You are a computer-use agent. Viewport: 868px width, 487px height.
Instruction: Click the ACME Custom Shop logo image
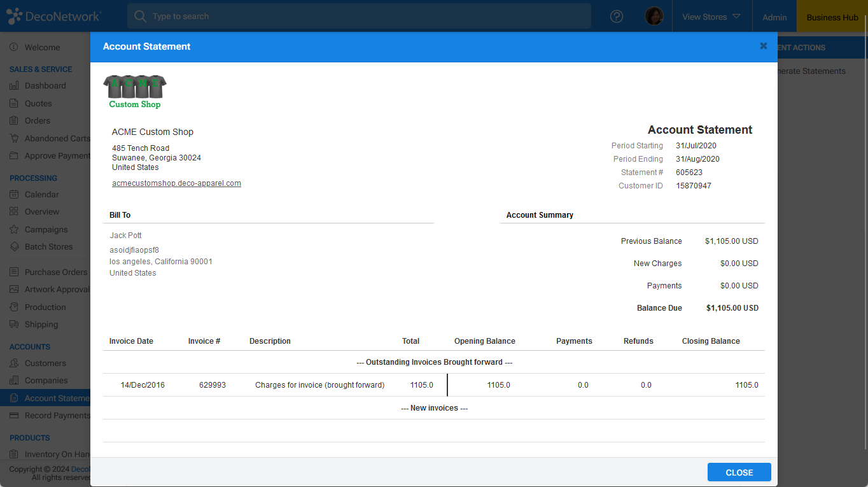pyautogui.click(x=135, y=92)
